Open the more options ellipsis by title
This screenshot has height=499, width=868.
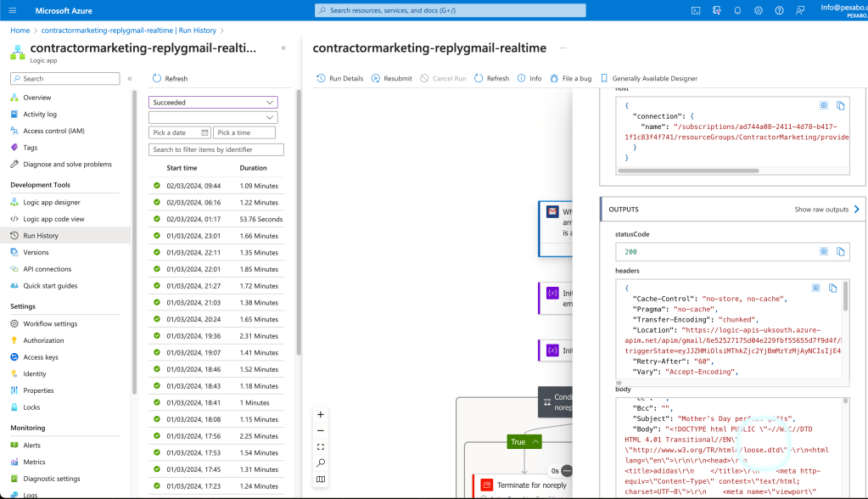563,48
